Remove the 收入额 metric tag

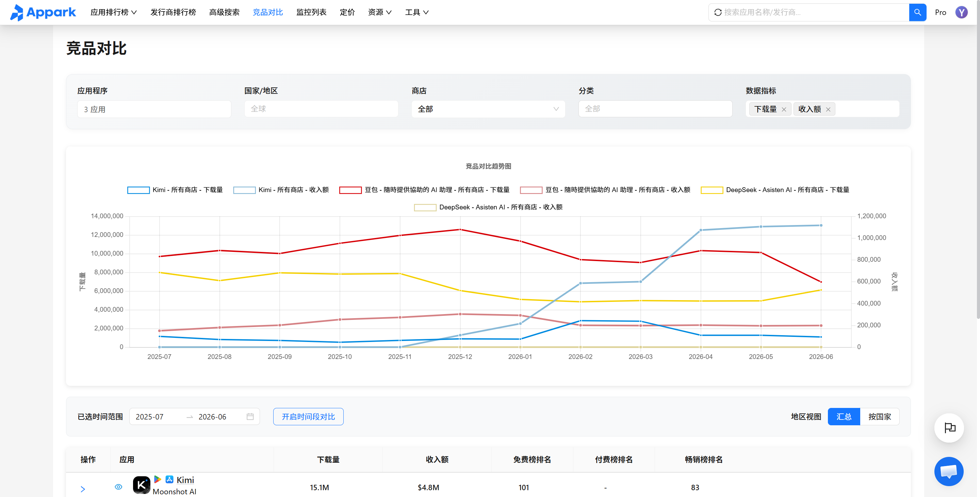[x=828, y=109]
